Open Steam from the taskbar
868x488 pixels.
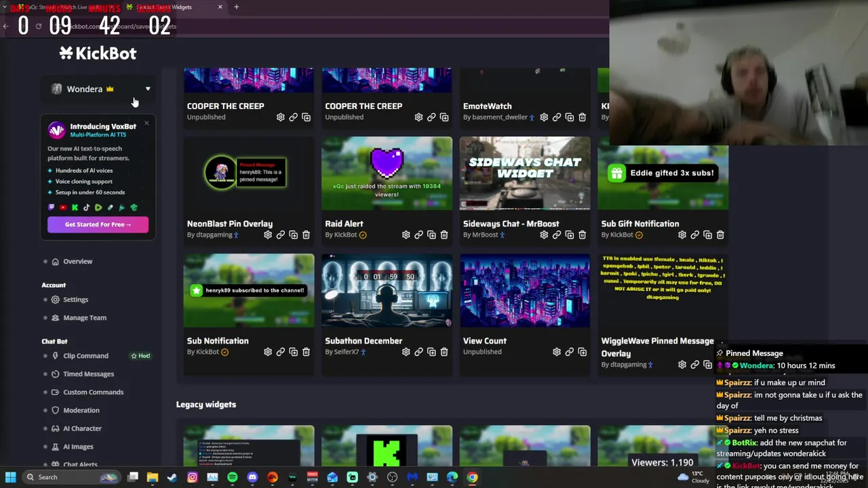coord(172,477)
